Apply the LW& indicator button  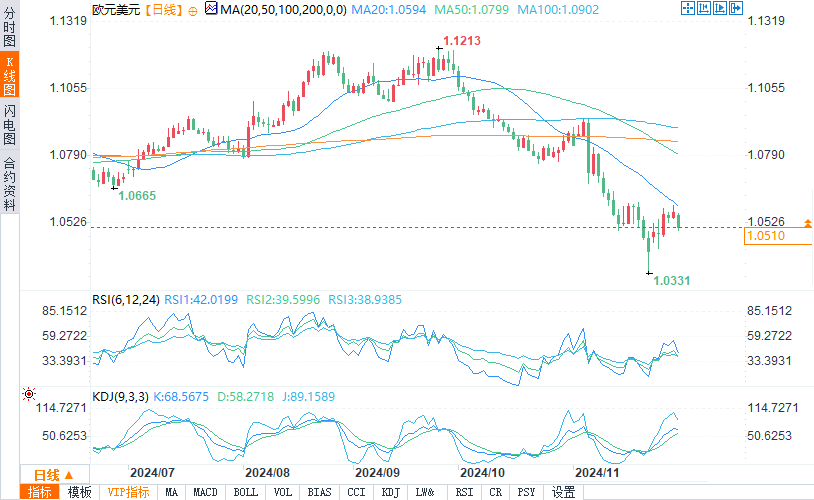pyautogui.click(x=425, y=492)
